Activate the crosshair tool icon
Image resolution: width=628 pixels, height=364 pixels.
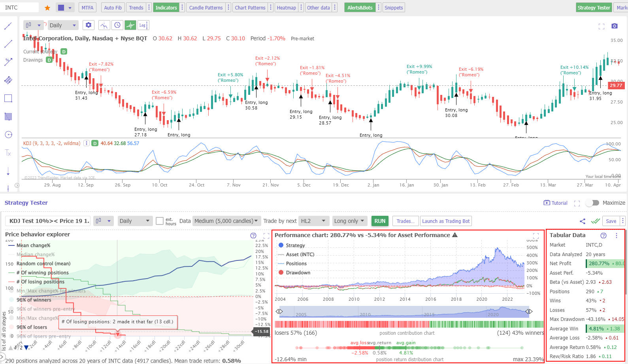[x=130, y=25]
